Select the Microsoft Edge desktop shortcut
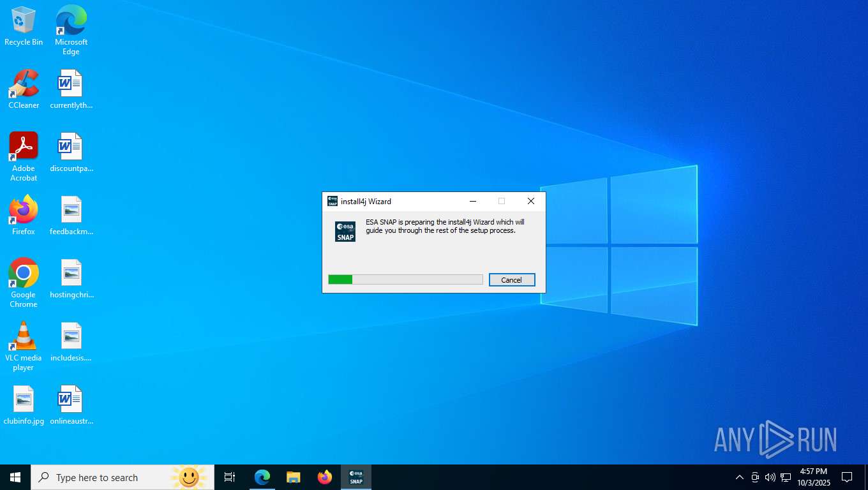Viewport: 868px width, 490px height. click(x=71, y=30)
